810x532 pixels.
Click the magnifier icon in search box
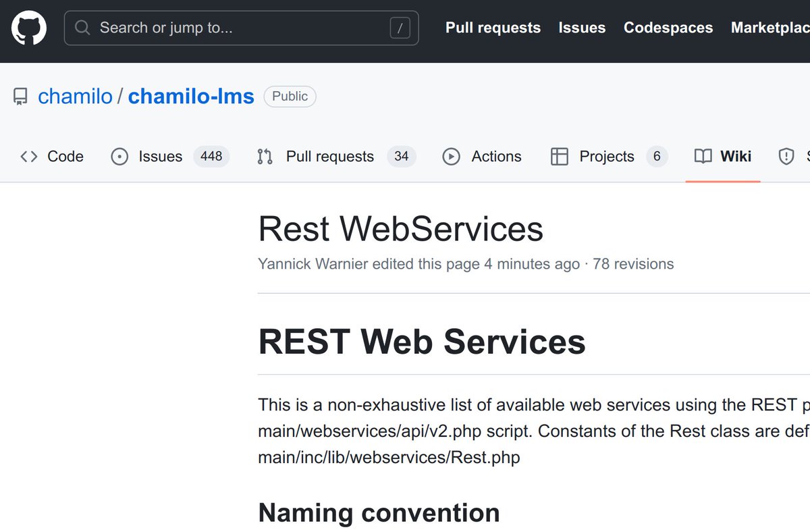pos(82,28)
